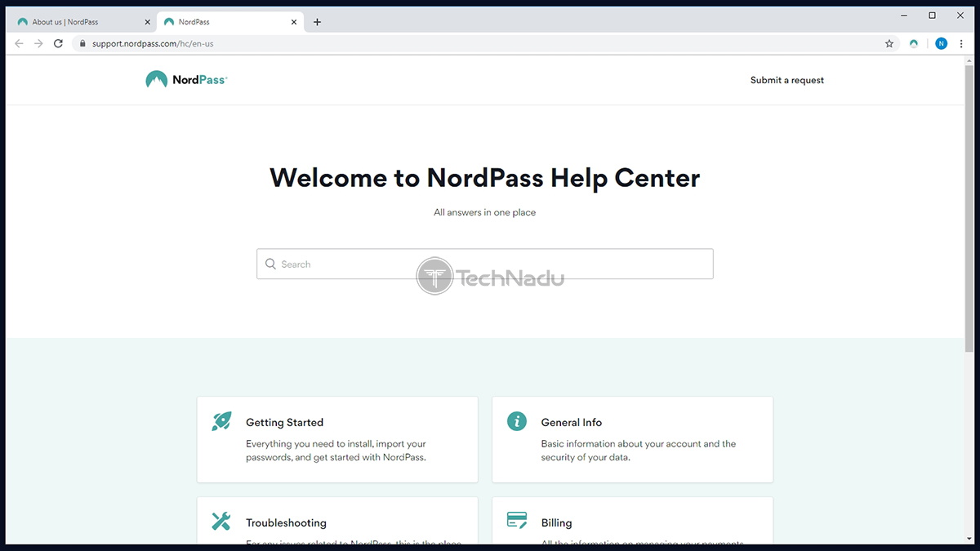The width and height of the screenshot is (980, 551).
Task: Maximize the Chrome window
Action: coord(932,15)
